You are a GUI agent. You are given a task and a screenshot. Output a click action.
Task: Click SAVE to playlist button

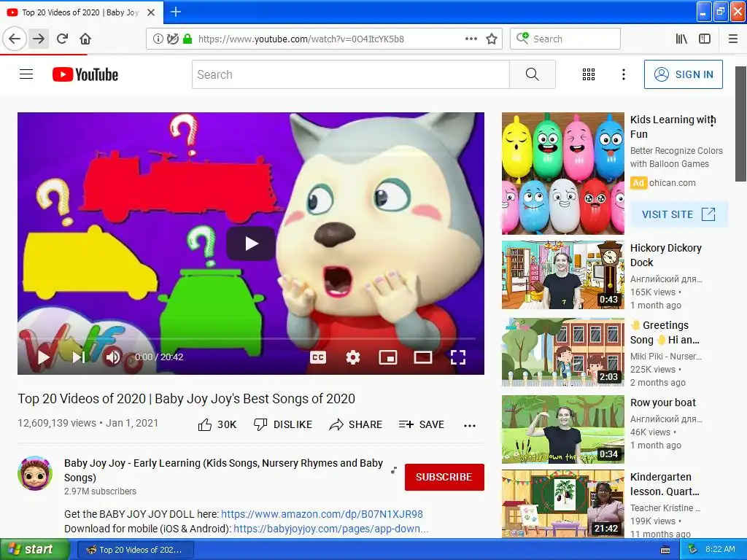(x=421, y=424)
